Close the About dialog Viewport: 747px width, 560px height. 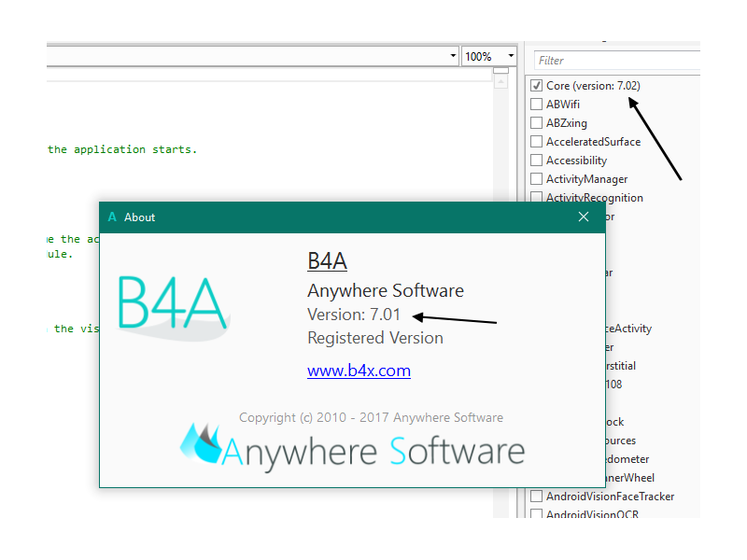tap(583, 217)
